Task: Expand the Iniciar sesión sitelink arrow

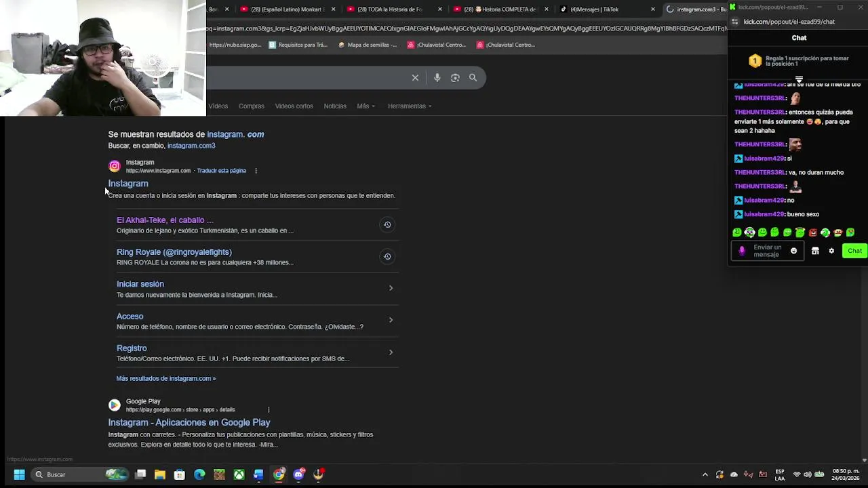Action: 391,288
